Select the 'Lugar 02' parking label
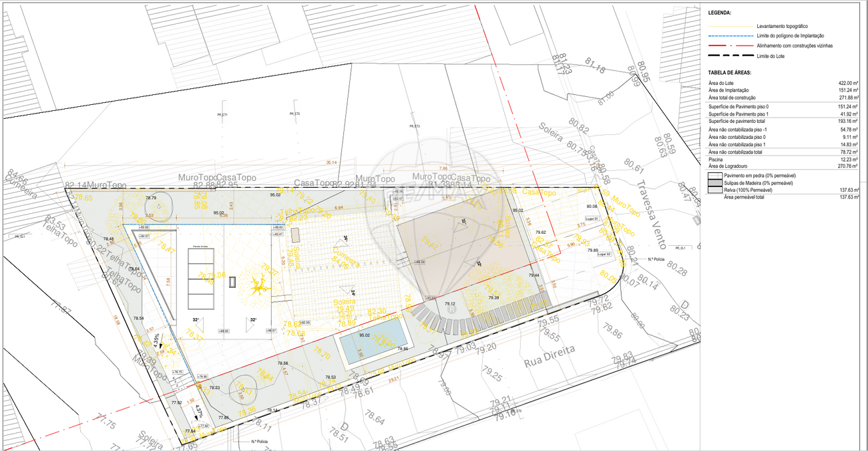 point(603,254)
